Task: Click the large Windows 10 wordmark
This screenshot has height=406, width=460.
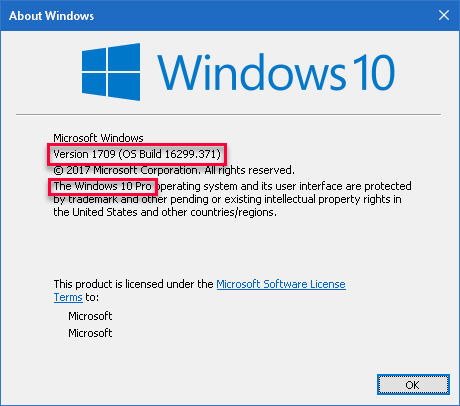Action: click(276, 72)
